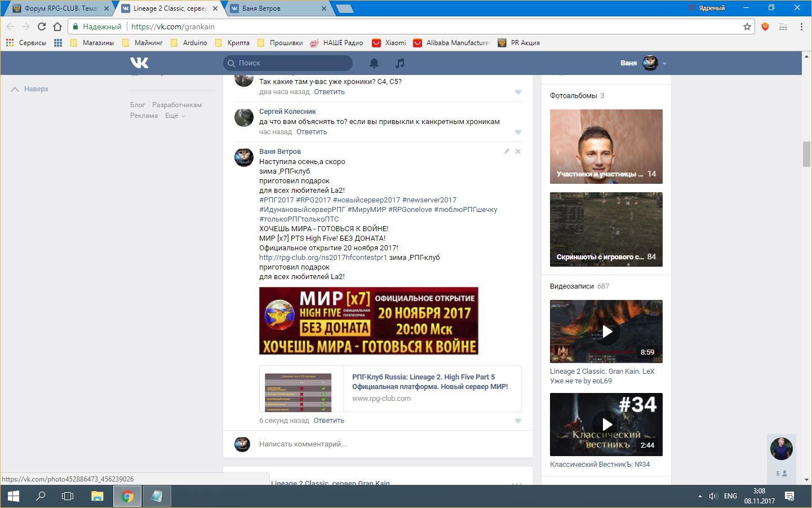Open the Прошивки bookmark folder
The image size is (812, 508).
tap(279, 43)
